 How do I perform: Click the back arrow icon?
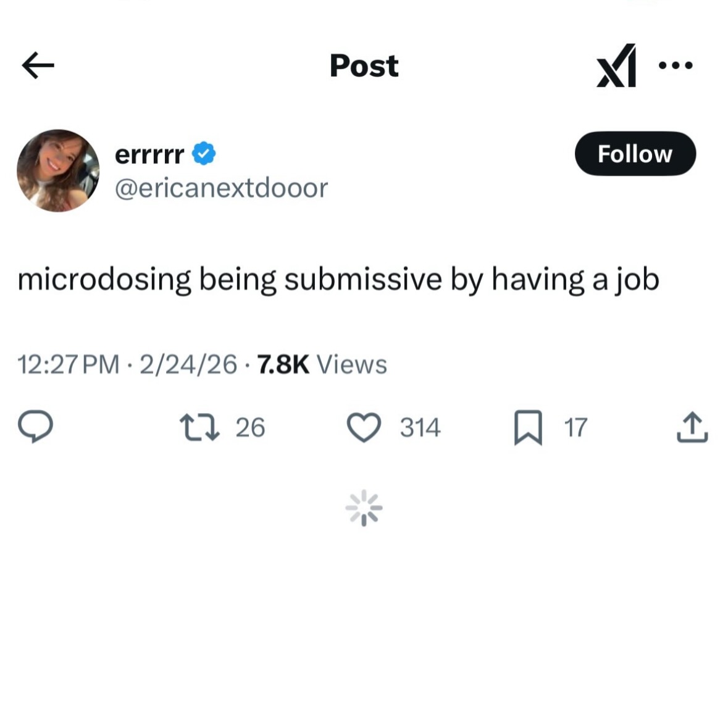[38, 65]
